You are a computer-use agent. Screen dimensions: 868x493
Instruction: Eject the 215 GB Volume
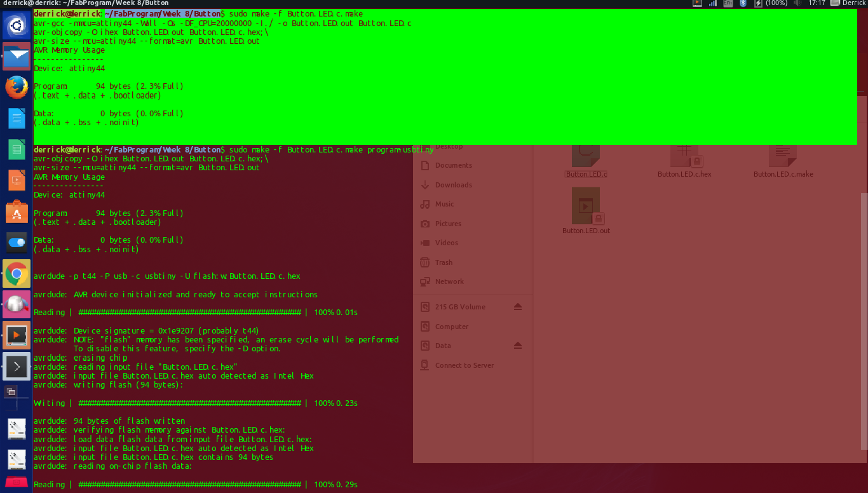[x=517, y=307]
